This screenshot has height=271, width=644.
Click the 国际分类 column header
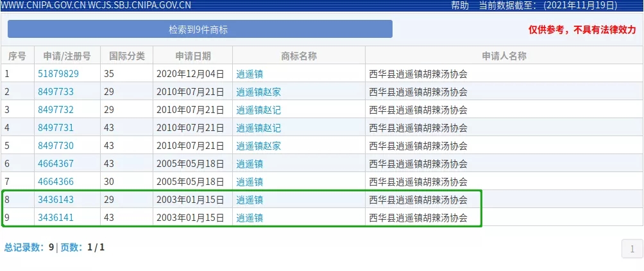click(127, 56)
